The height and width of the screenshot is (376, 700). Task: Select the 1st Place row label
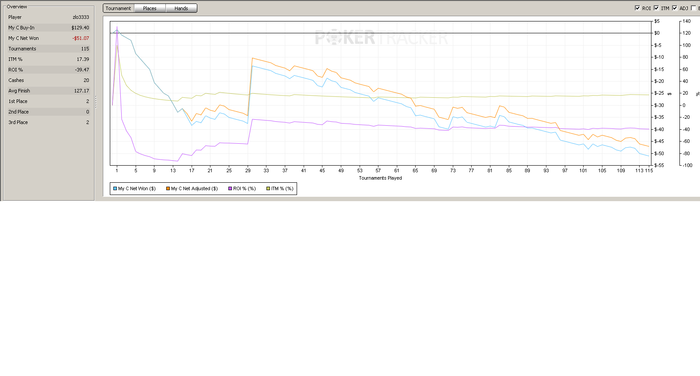click(18, 101)
